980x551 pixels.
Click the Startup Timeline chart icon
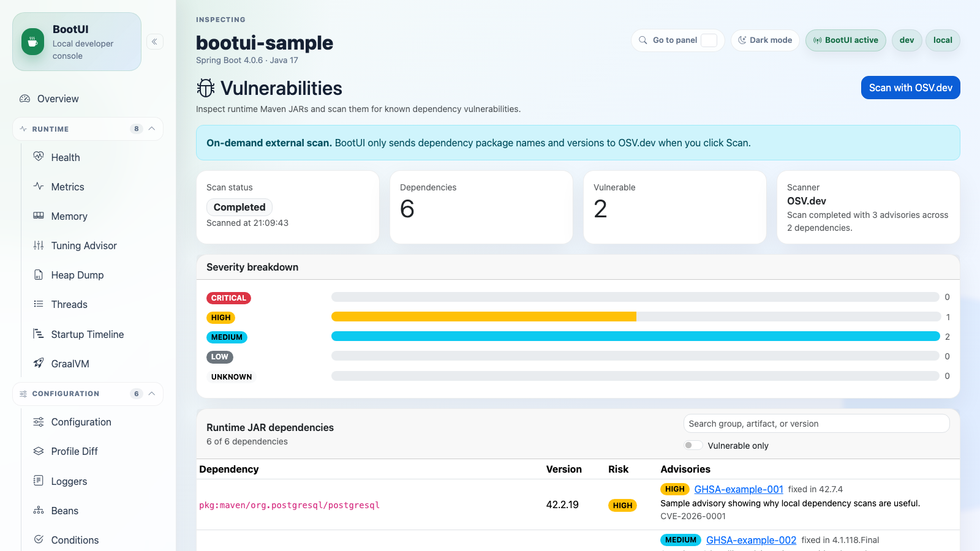coord(39,334)
